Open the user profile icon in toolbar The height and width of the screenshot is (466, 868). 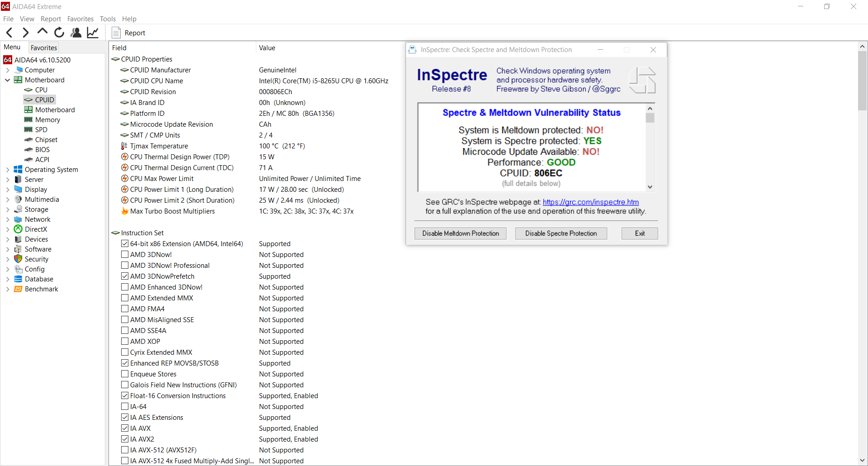(x=76, y=33)
